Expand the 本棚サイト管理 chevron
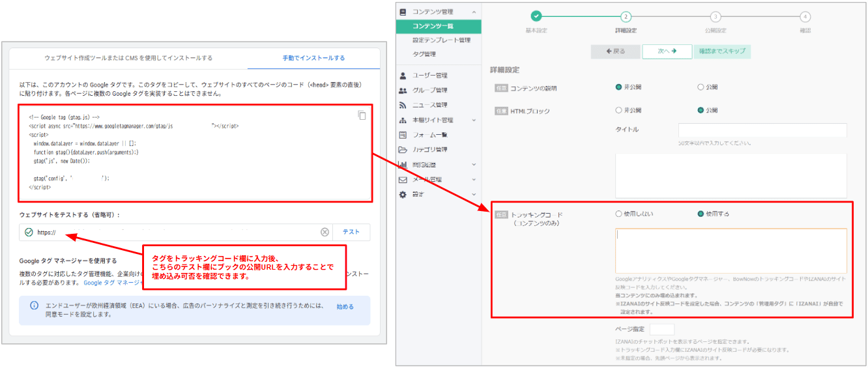The width and height of the screenshot is (868, 368). [x=474, y=120]
